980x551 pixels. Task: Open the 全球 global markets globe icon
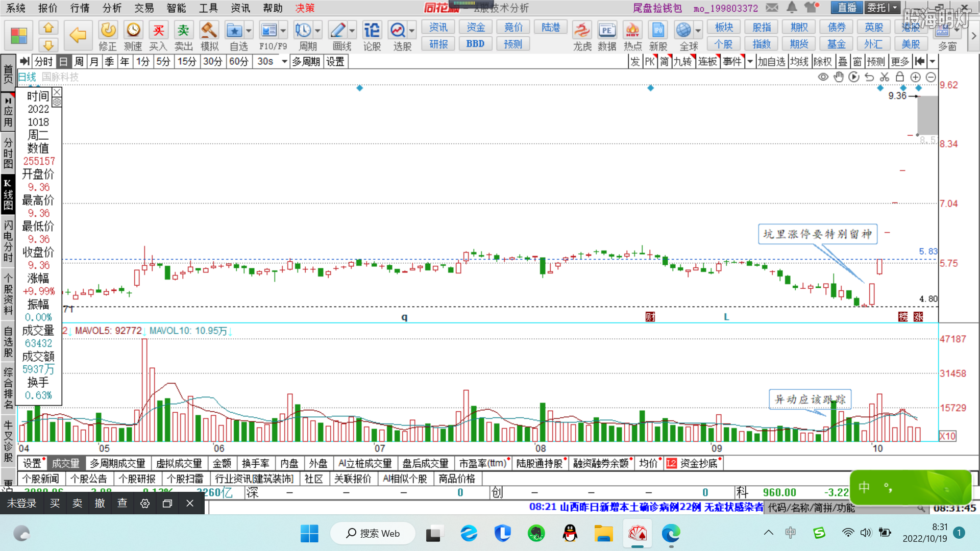click(x=683, y=31)
